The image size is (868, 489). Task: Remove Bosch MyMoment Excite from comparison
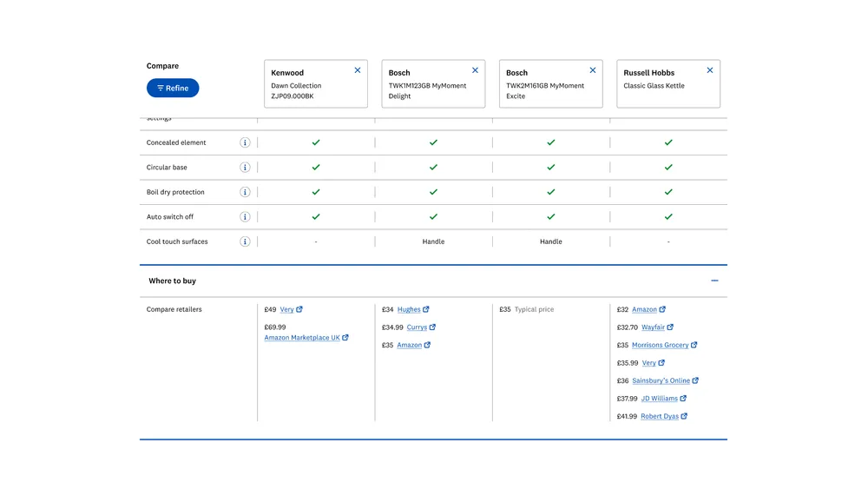pyautogui.click(x=593, y=70)
